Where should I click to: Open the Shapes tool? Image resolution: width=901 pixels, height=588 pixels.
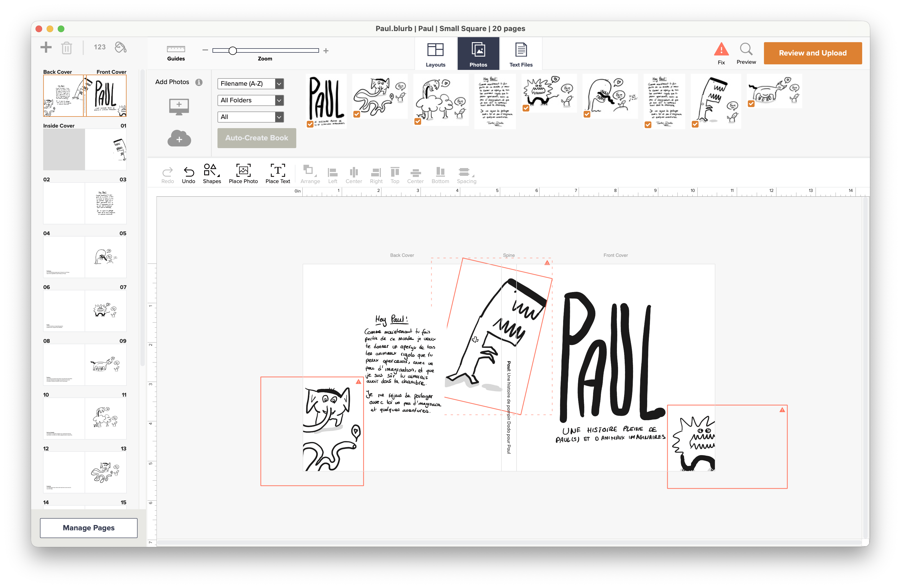[x=211, y=170]
